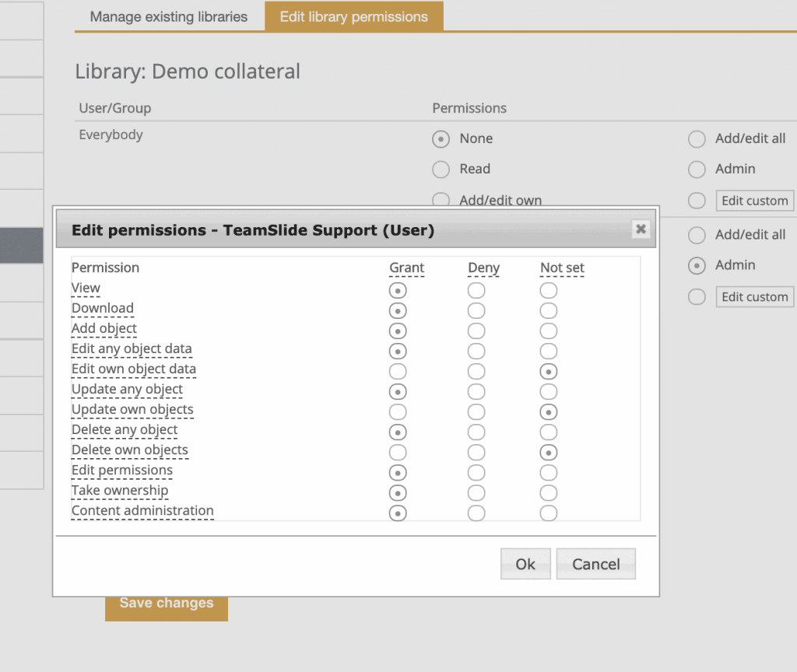Grant Content administration permission
The height and width of the screenshot is (672, 797).
coord(398,513)
